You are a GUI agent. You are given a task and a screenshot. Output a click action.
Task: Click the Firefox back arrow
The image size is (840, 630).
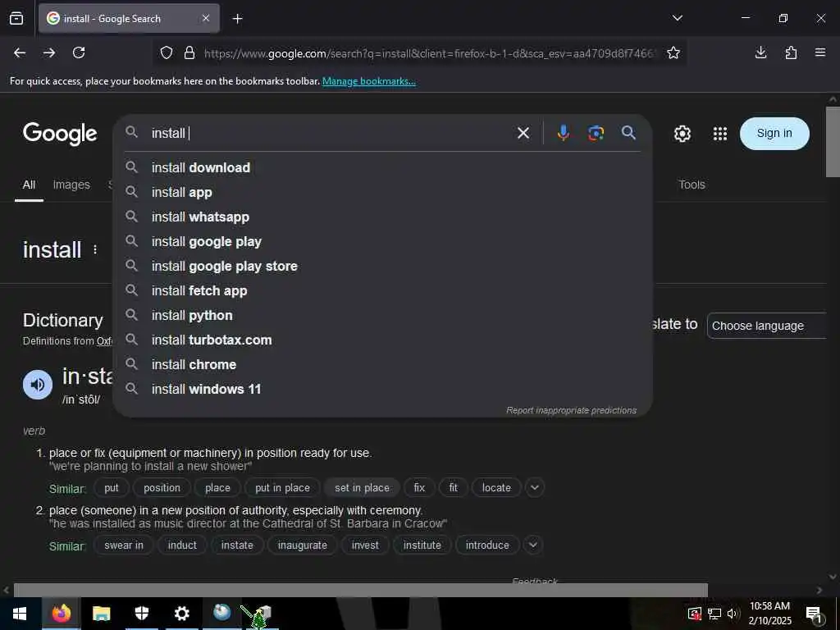coord(20,52)
